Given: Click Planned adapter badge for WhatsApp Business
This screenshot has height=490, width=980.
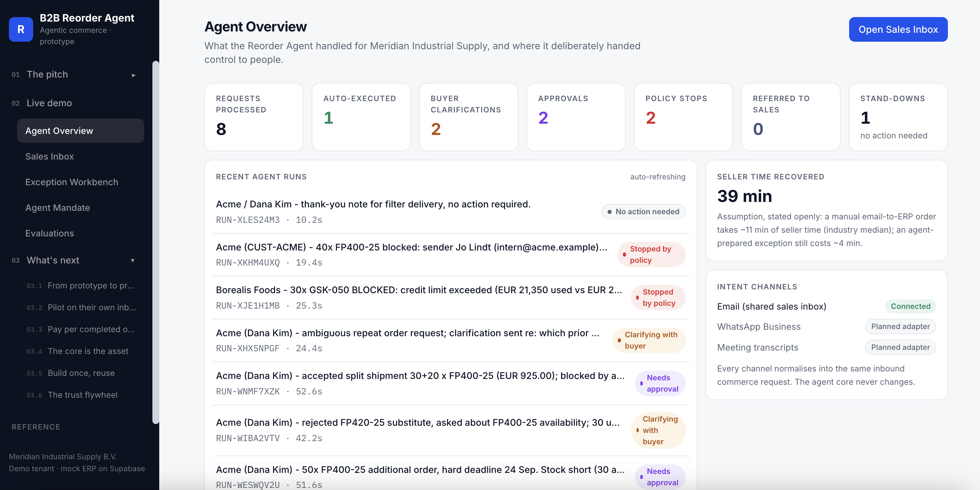Looking at the screenshot, I should tap(900, 326).
